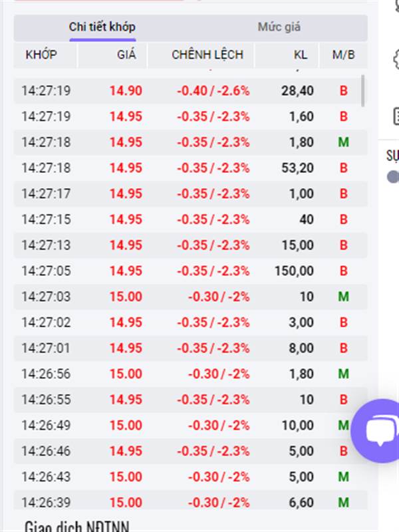Click the trade list scrollbar thumb

tap(362, 91)
